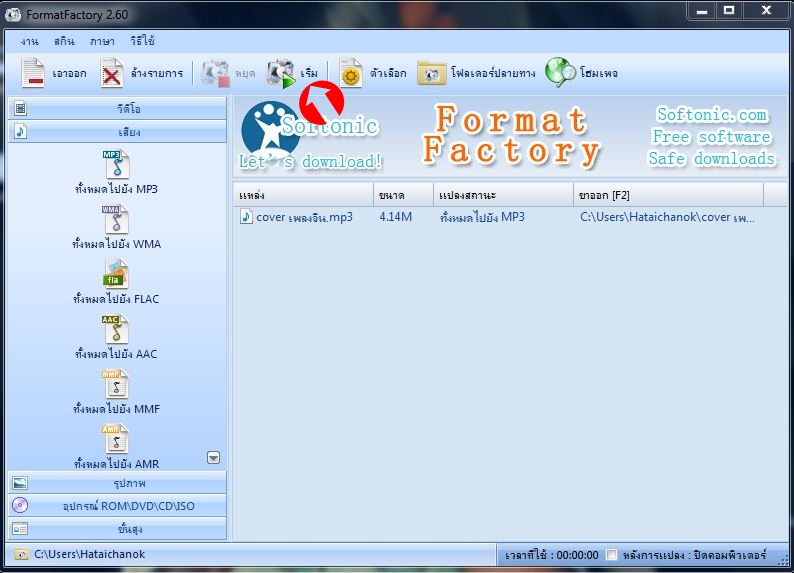Expand the ROM\DVD\CD\ISO device panel
The image size is (794, 573).
coord(117,506)
